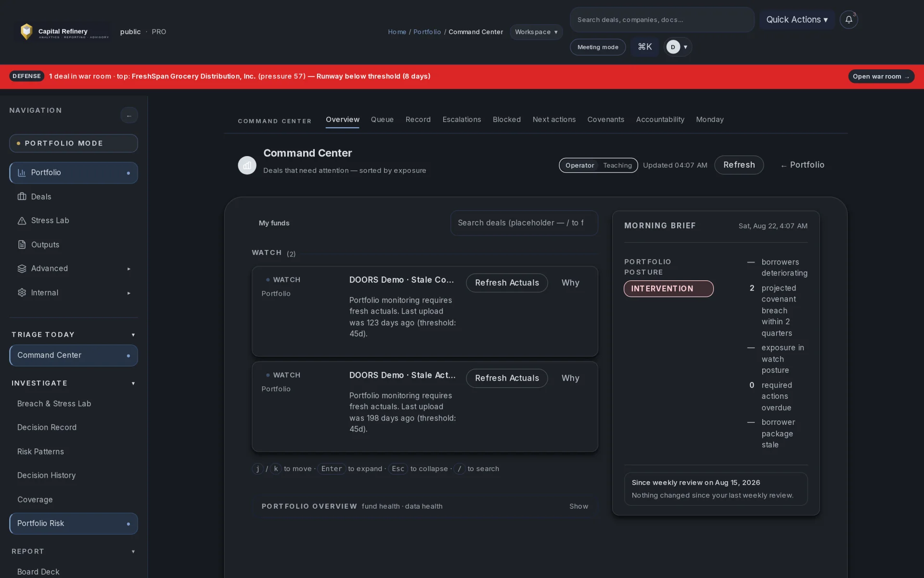Open Stress Lab in the sidebar
This screenshot has height=578, width=924.
(74, 221)
